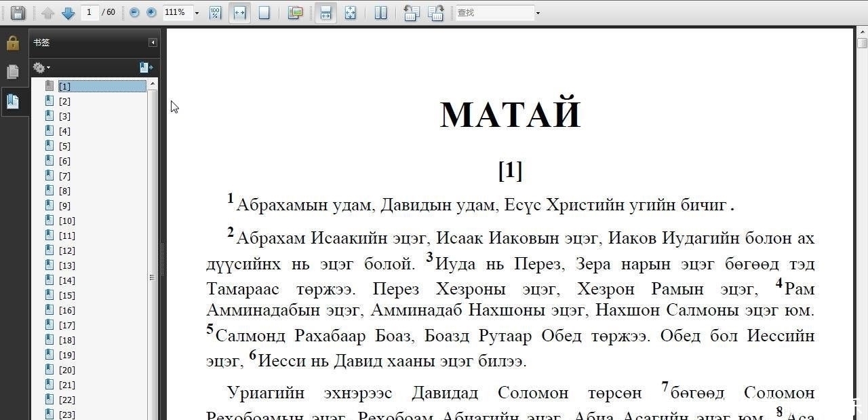Image resolution: width=868 pixels, height=420 pixels.
Task: Select bookmark [3]
Action: click(64, 116)
